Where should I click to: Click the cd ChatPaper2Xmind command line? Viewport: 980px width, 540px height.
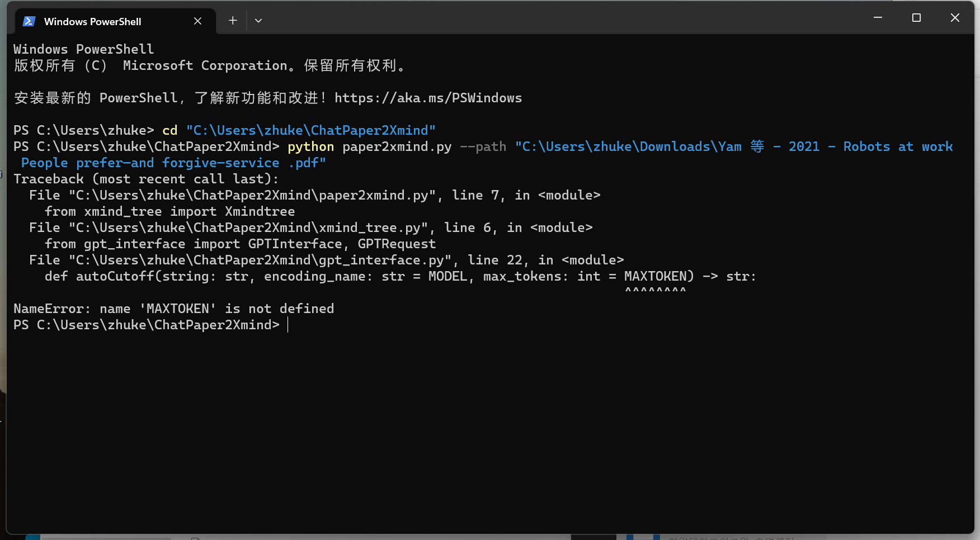(224, 130)
